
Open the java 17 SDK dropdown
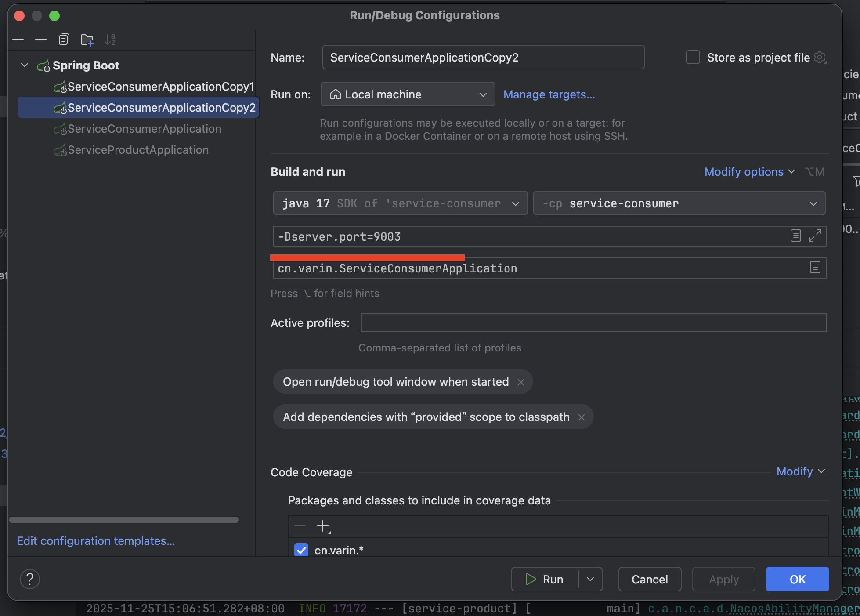coord(400,203)
